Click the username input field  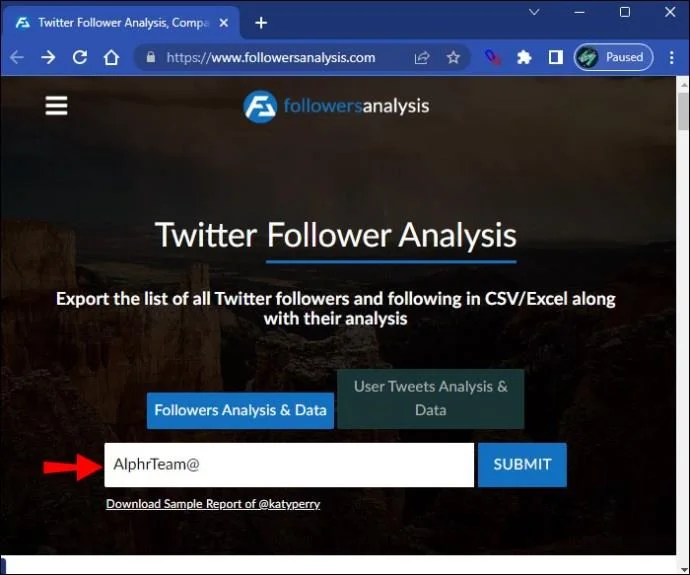[289, 465]
